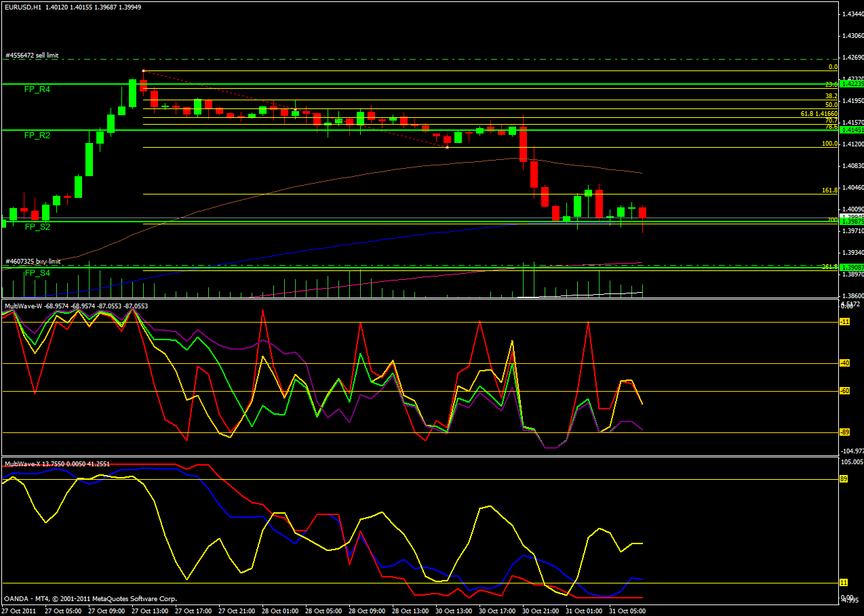Click the 89 level tag in MultiWave-X
Image resolution: width=864 pixels, height=616 pixels.
coord(844,479)
